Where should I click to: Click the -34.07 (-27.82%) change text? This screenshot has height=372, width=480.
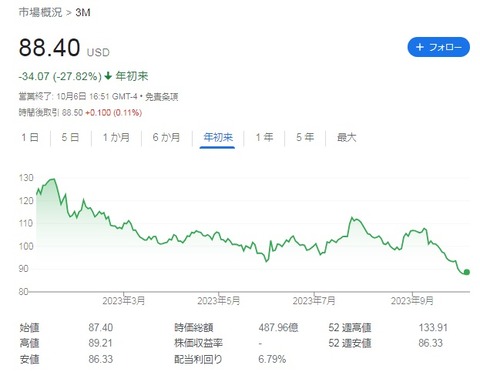tap(60, 76)
